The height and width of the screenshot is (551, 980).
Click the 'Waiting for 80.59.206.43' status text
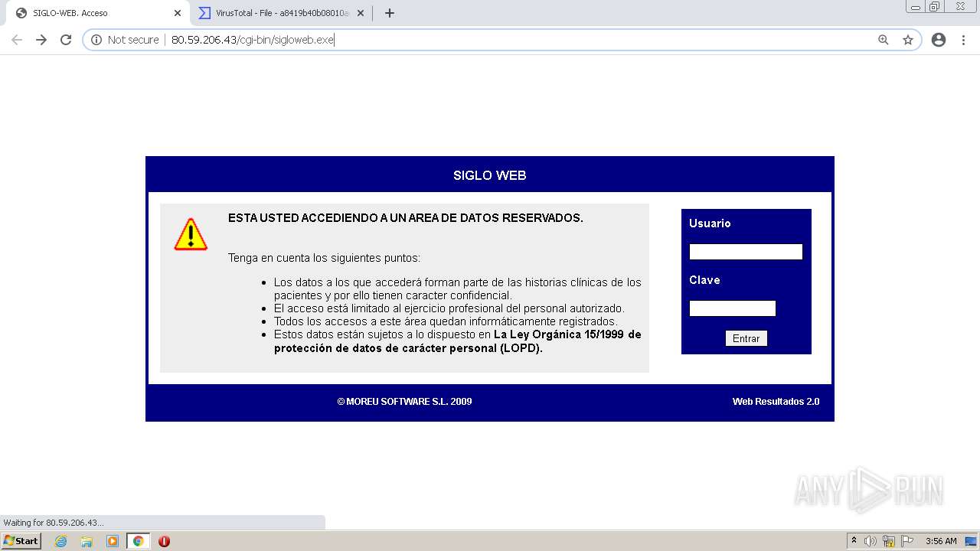(54, 523)
